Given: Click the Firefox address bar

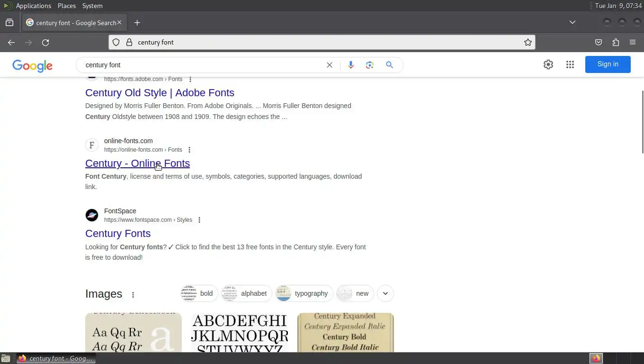Looking at the screenshot, I should (322, 42).
